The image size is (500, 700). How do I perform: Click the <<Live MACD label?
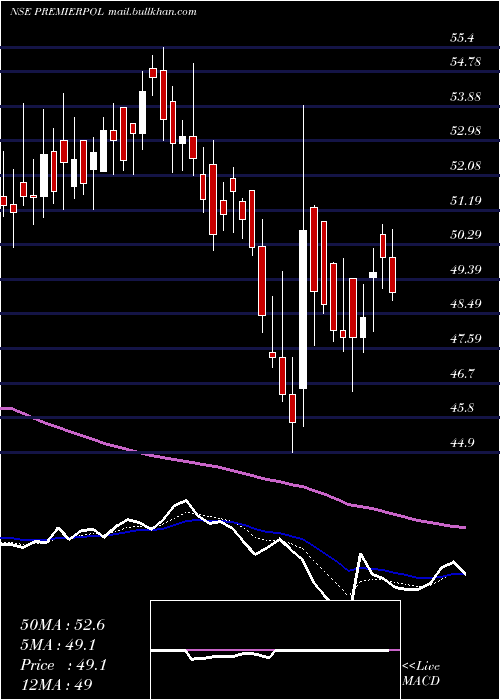pos(421,674)
